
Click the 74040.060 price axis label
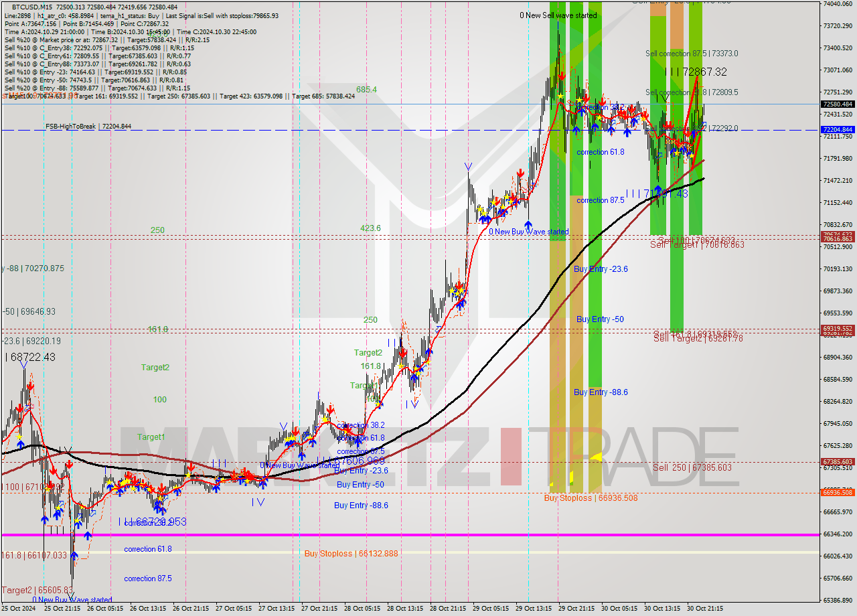tap(838, 4)
